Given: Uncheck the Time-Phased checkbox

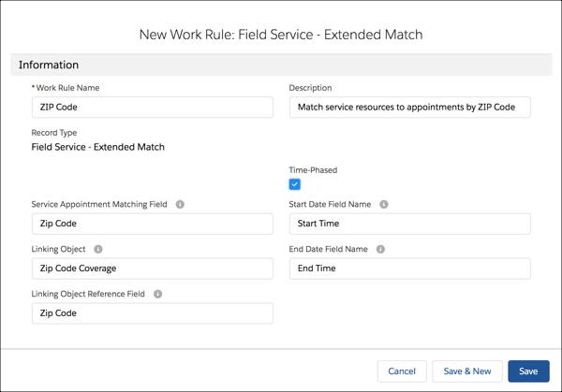Looking at the screenshot, I should click(x=295, y=184).
